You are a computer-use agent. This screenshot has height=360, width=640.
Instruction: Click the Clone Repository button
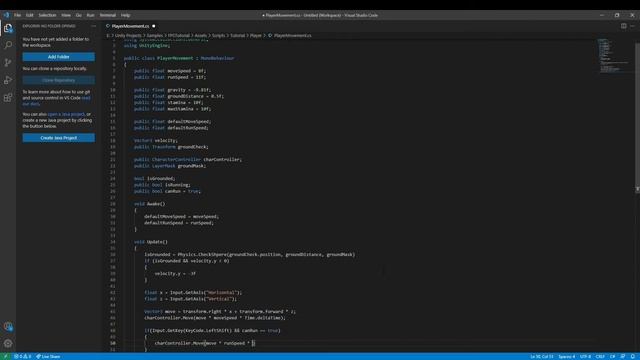(59, 80)
